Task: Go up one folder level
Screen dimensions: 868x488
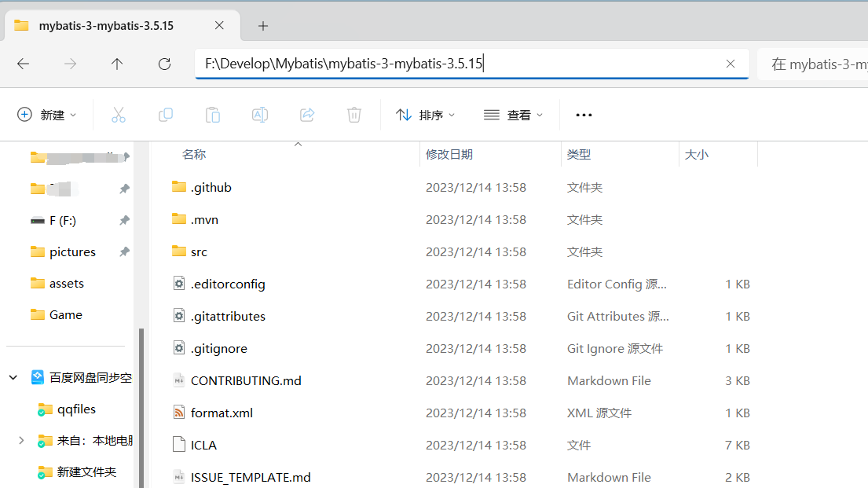Action: [x=117, y=64]
